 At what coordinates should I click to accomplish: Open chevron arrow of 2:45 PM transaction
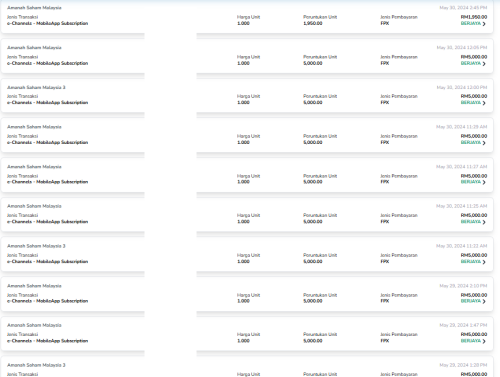(484, 24)
